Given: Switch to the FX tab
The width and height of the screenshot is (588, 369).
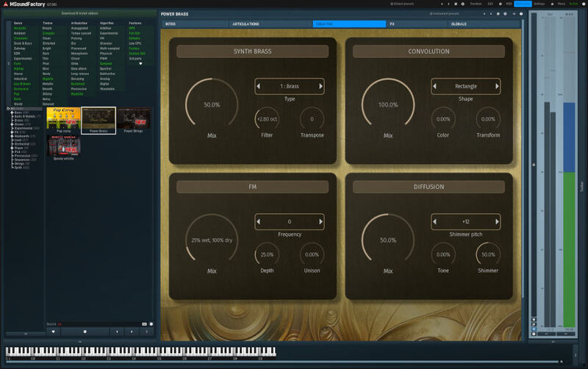Looking at the screenshot, I should point(392,24).
